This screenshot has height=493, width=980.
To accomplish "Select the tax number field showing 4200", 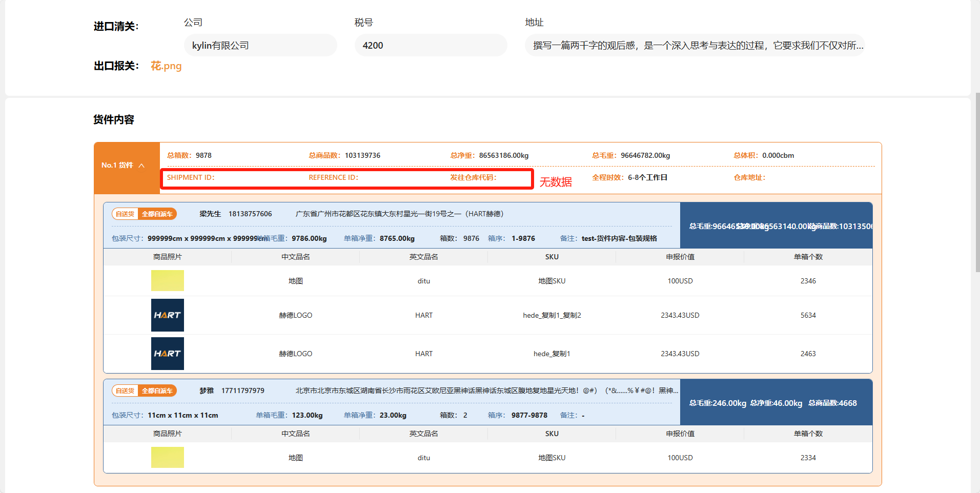I will coord(430,46).
